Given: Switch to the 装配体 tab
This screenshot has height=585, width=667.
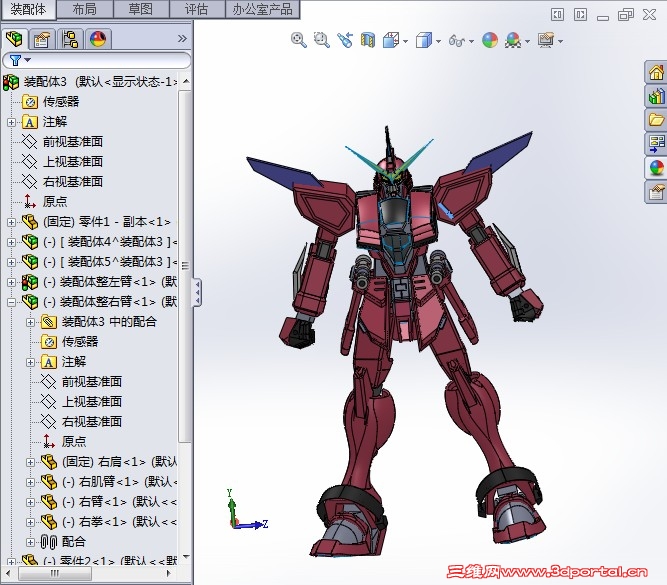Looking at the screenshot, I should 28,9.
